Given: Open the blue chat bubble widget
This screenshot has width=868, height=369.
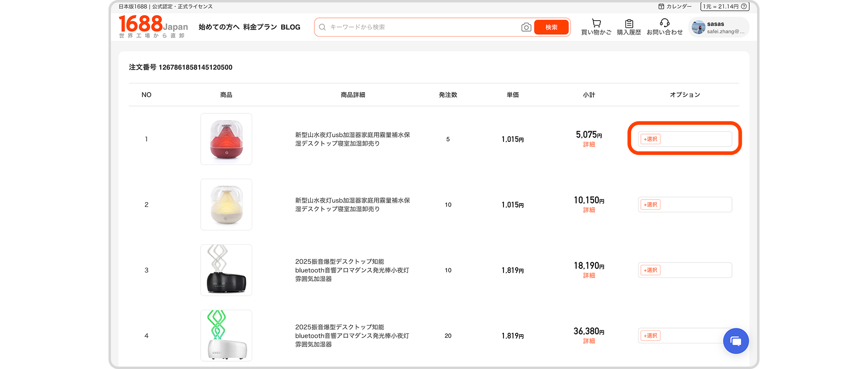Looking at the screenshot, I should click(735, 341).
